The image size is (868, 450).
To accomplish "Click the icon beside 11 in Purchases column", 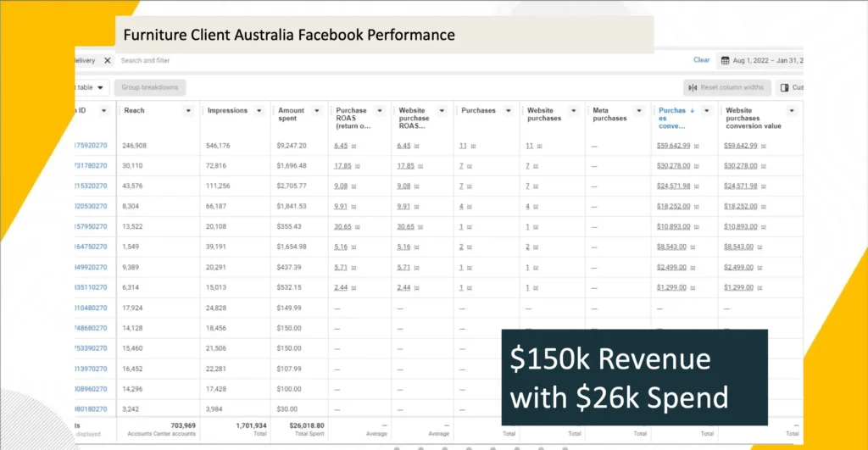I will coord(472,146).
